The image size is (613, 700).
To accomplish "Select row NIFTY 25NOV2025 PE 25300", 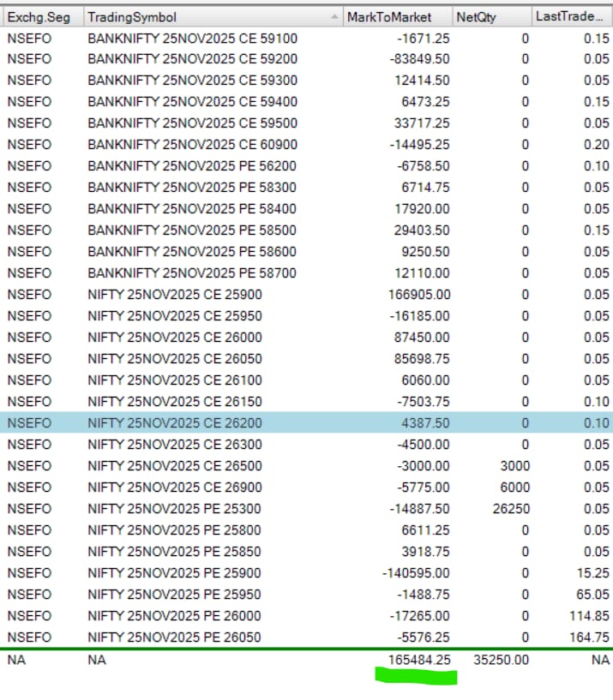I will (x=307, y=509).
